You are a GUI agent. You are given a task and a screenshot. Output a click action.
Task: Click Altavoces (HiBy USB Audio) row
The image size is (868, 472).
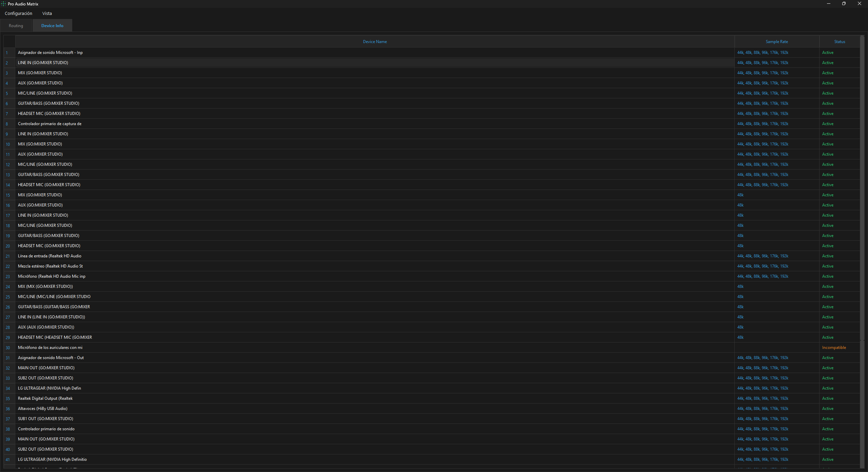pyautogui.click(x=375, y=409)
